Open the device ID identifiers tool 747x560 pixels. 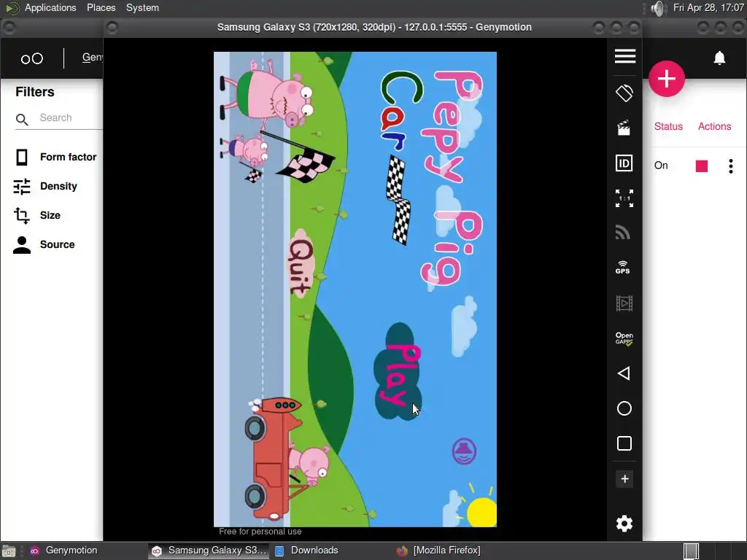[624, 163]
